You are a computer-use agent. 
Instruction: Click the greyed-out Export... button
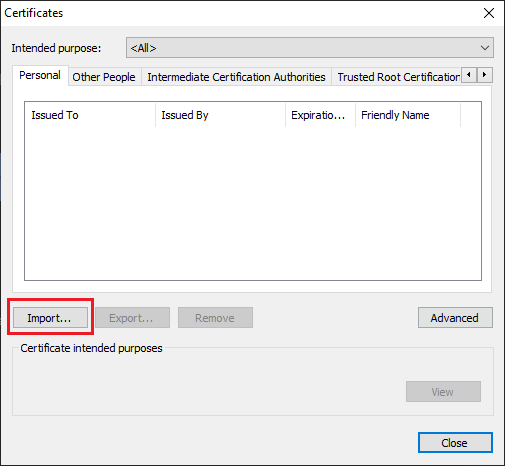point(132,318)
